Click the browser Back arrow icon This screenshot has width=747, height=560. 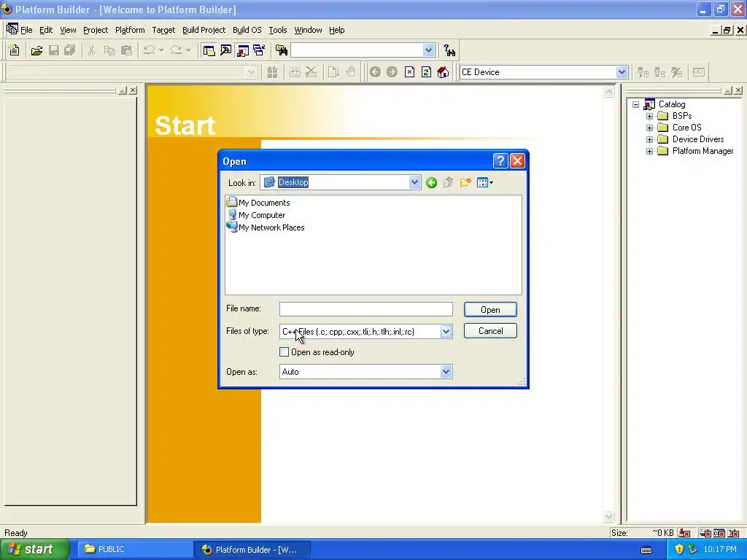point(375,72)
